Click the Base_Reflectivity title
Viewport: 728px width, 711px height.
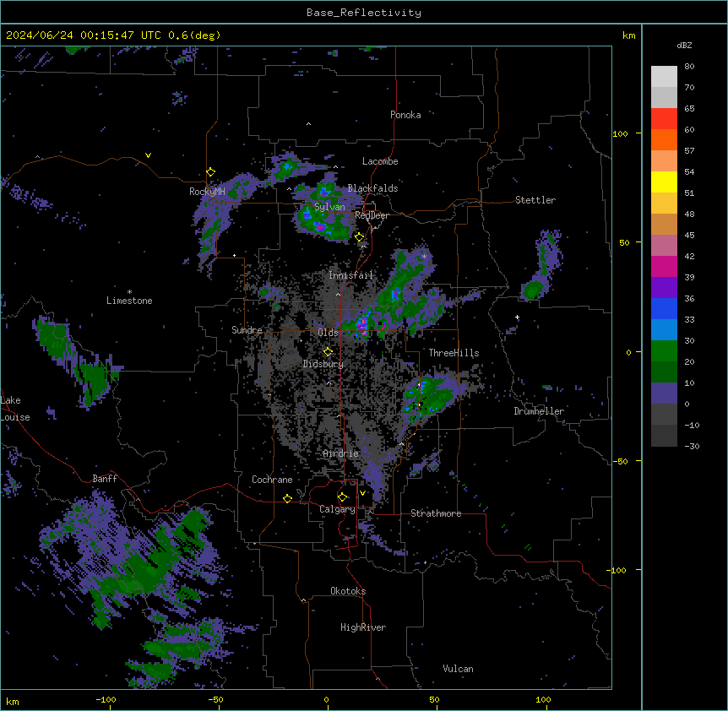[364, 13]
